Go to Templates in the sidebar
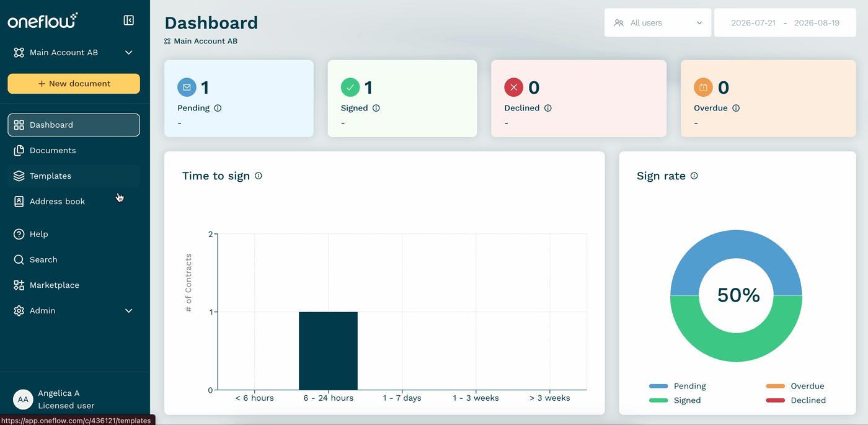The width and height of the screenshot is (868, 425). pyautogui.click(x=74, y=176)
